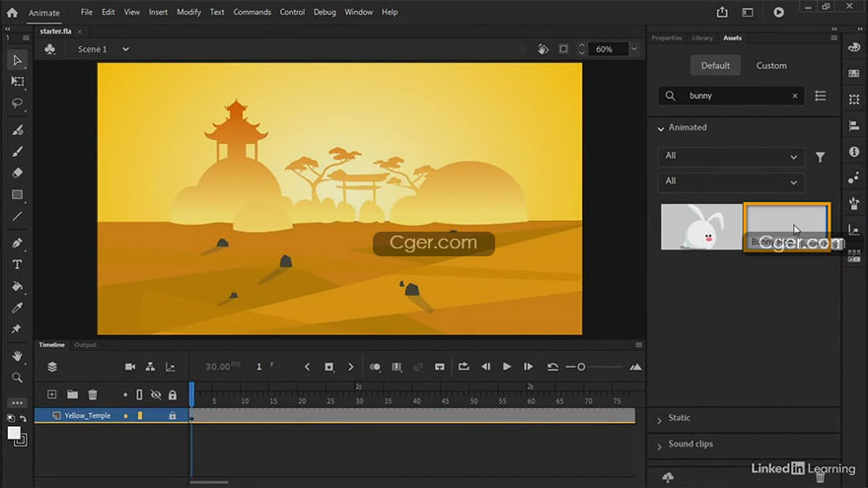Select the Pen tool

click(x=17, y=244)
